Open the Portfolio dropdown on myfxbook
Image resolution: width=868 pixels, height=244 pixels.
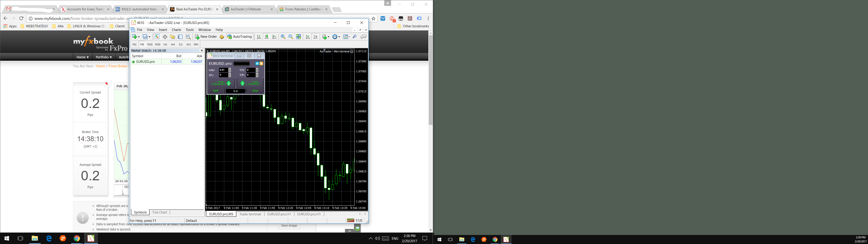tap(104, 57)
